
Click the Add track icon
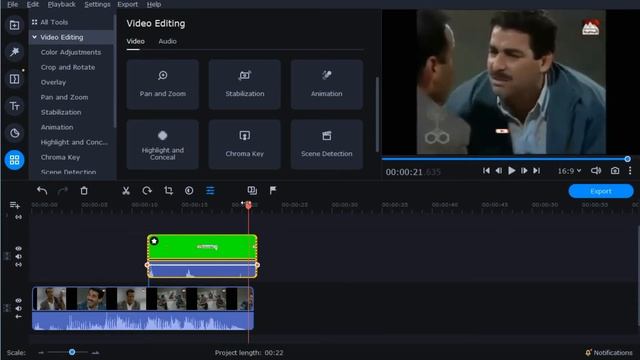14,205
